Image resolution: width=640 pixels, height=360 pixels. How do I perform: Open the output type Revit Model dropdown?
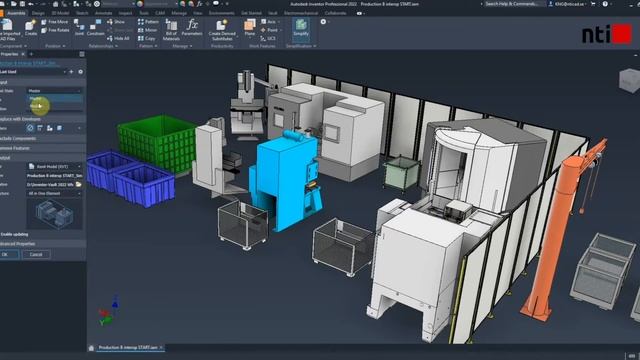[x=54, y=167]
